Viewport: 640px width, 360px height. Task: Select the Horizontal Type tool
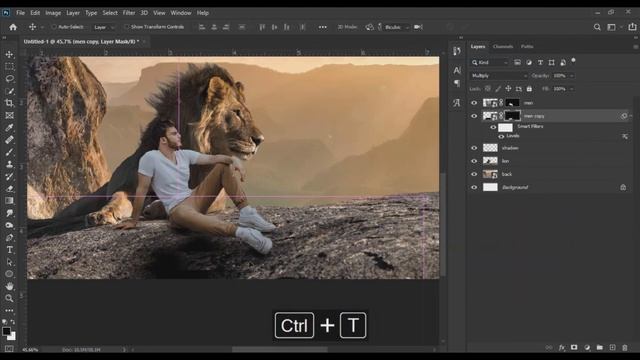click(9, 250)
